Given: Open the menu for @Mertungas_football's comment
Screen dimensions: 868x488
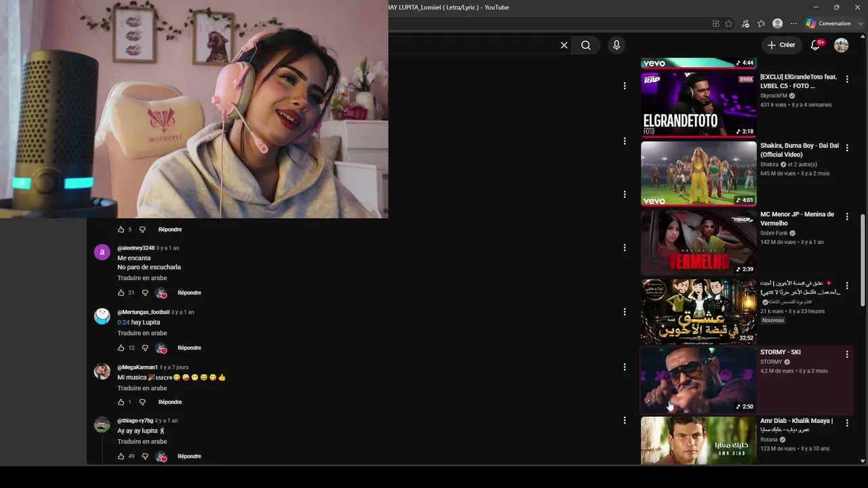Looking at the screenshot, I should point(625,312).
